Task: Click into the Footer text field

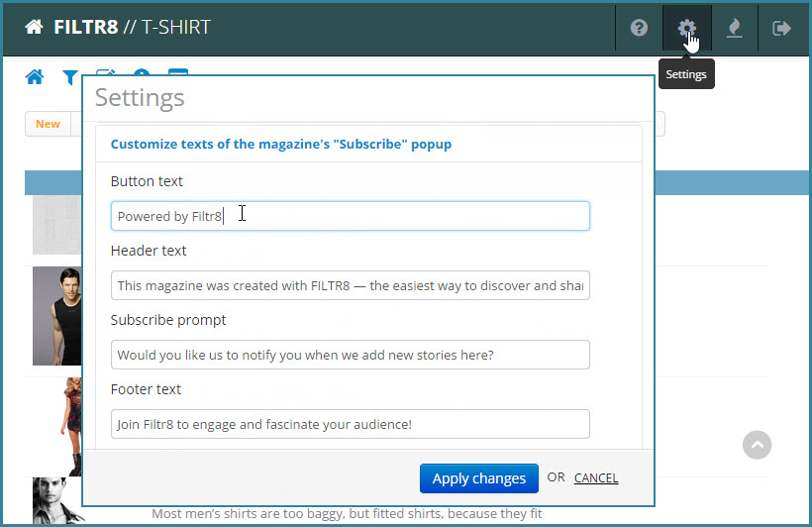Action: pyautogui.click(x=351, y=424)
